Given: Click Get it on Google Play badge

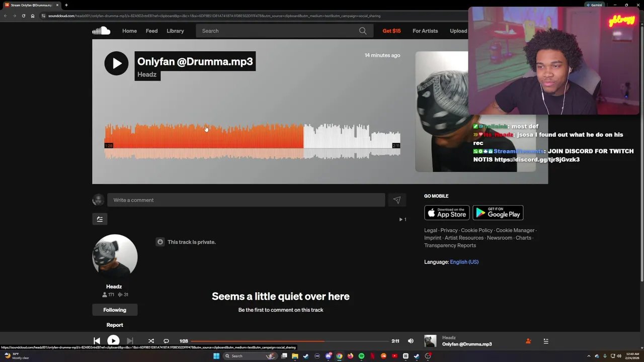Looking at the screenshot, I should [498, 213].
